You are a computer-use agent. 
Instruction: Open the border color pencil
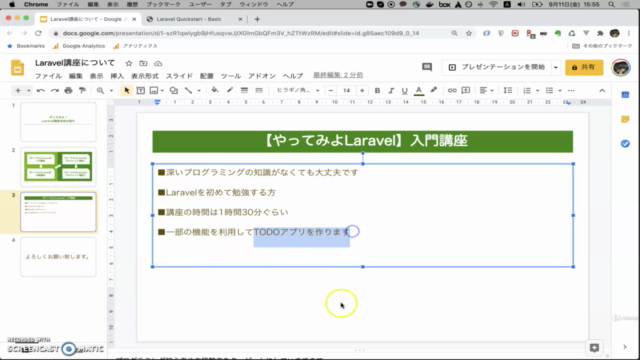pos(230,90)
